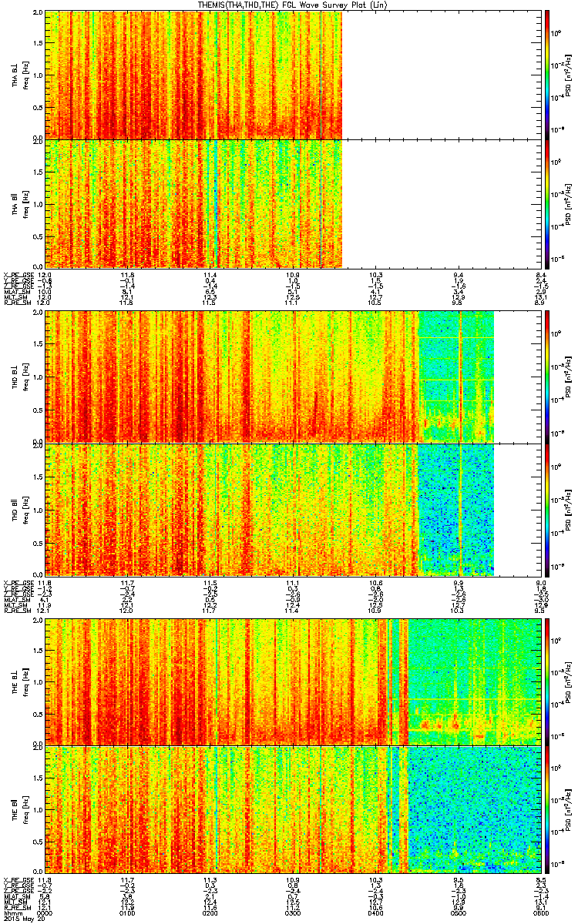Click the '0000' time tick label
This screenshot has height=924, width=578.
[x=45, y=912]
